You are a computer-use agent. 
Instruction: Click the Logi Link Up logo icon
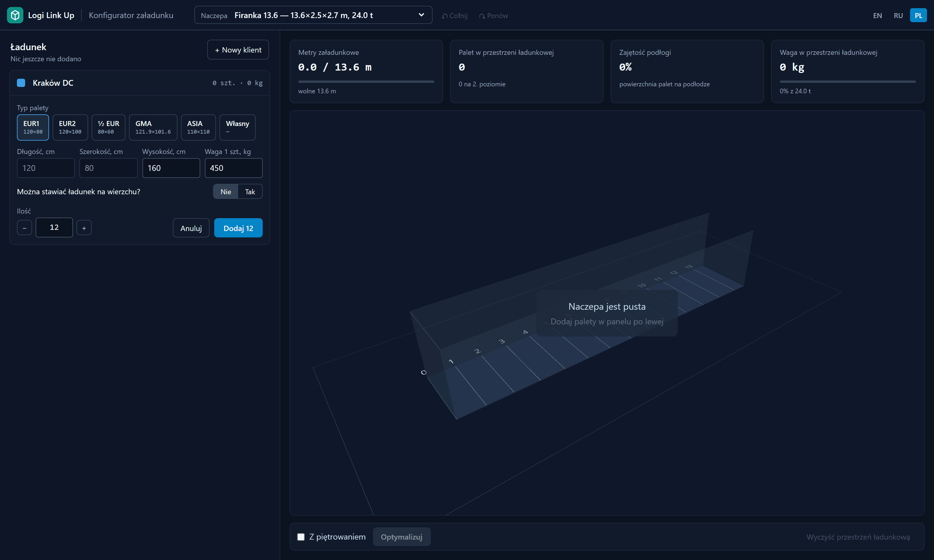[15, 15]
